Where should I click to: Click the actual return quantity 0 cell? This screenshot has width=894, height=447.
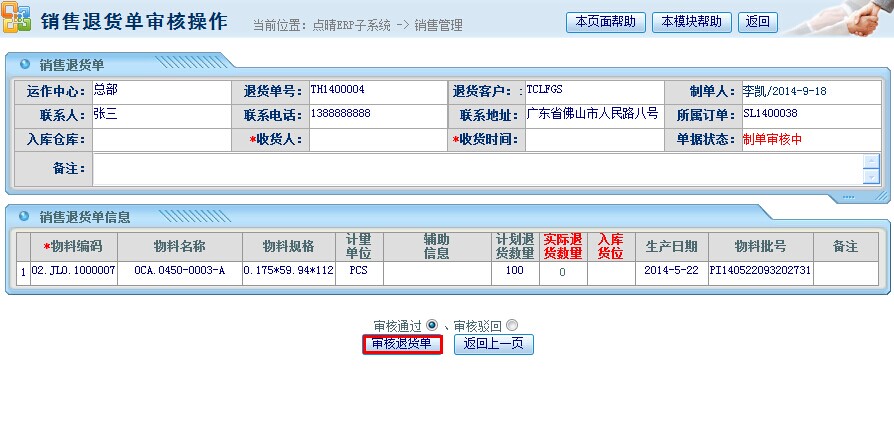tap(563, 273)
